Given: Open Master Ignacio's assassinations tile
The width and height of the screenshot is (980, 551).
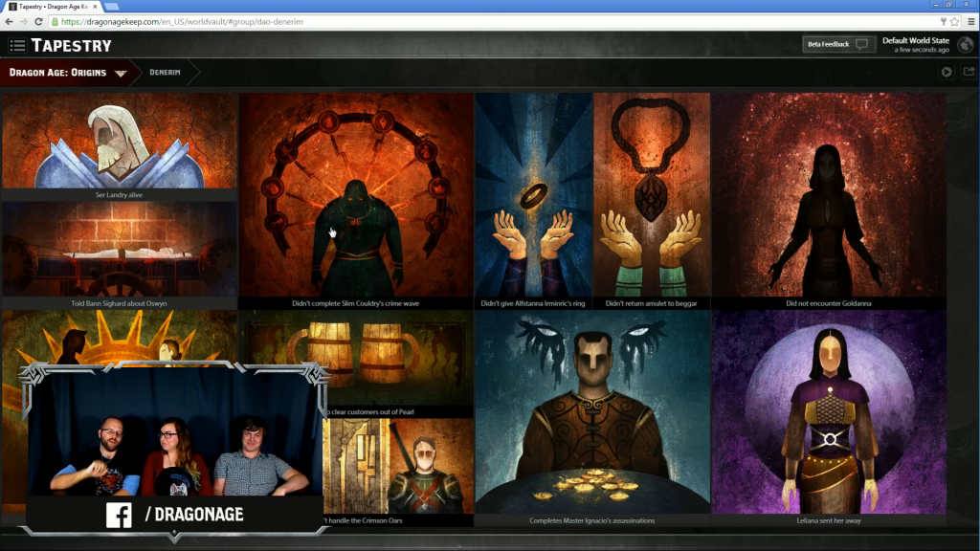Looking at the screenshot, I should tap(592, 416).
